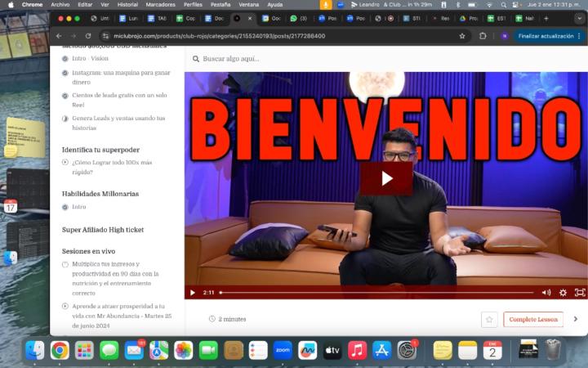Open the Pestaña menu
The height and width of the screenshot is (368, 588).
pos(220,5)
